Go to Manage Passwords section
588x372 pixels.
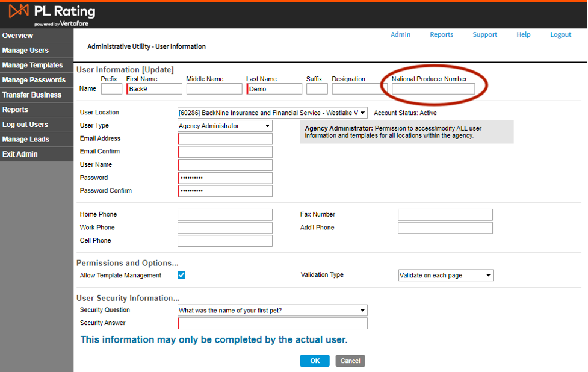[x=34, y=80]
